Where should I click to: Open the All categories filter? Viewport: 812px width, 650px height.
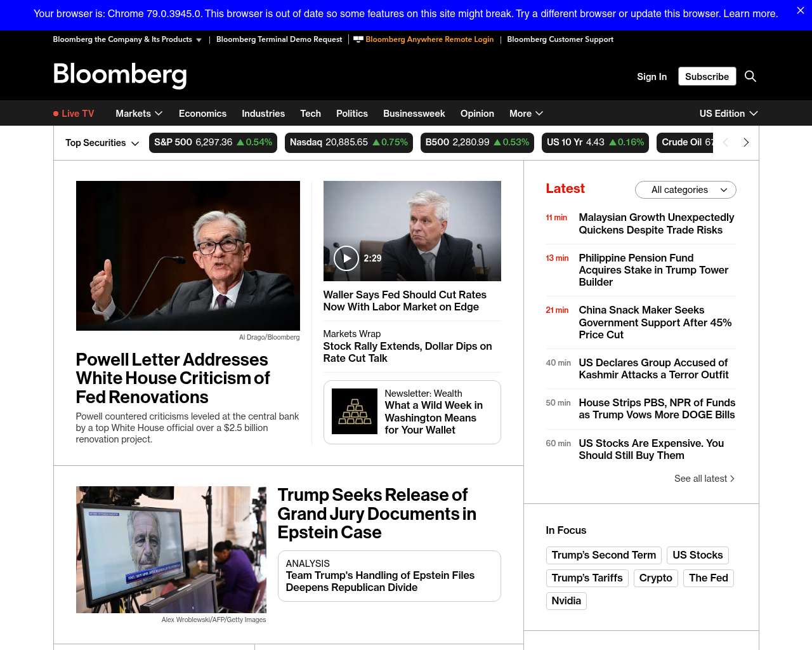coord(685,190)
